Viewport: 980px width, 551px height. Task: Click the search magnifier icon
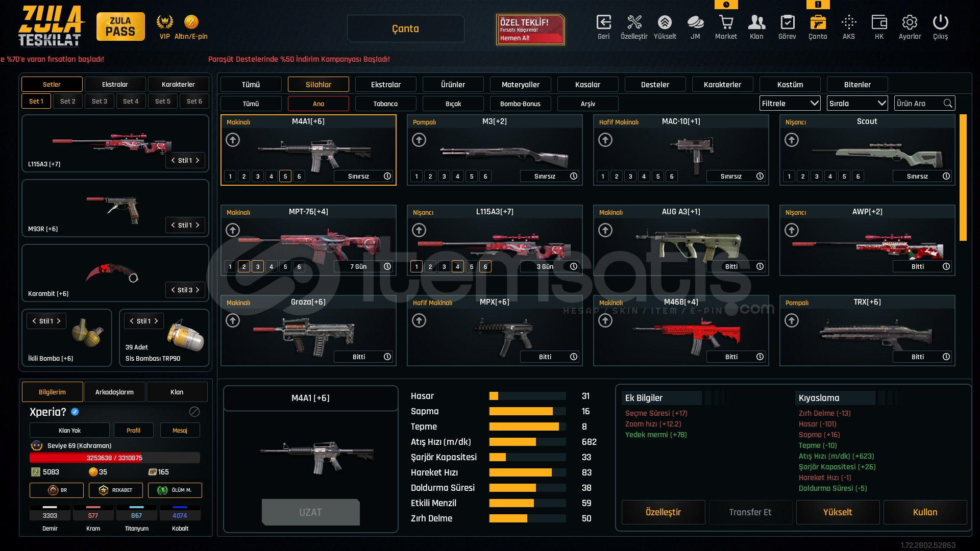click(948, 104)
